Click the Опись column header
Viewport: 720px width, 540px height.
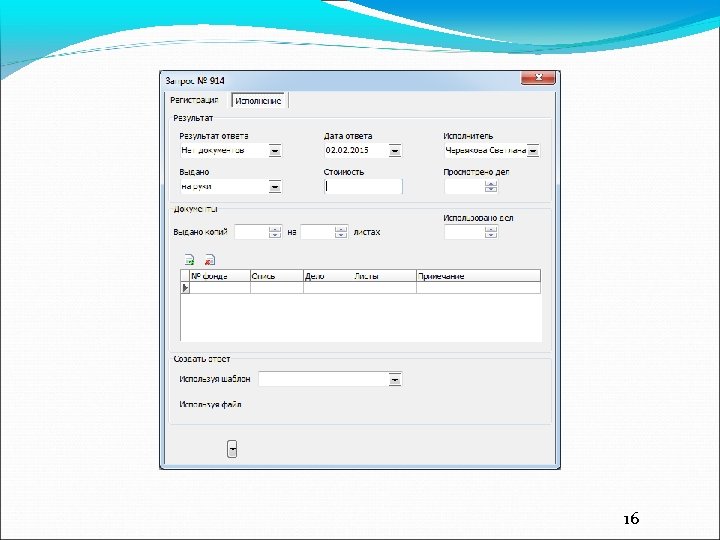pos(277,276)
